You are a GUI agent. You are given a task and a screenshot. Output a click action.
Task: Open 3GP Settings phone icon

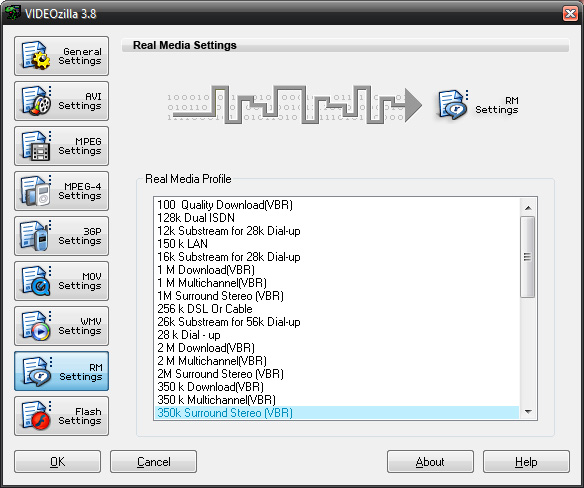coord(36,236)
